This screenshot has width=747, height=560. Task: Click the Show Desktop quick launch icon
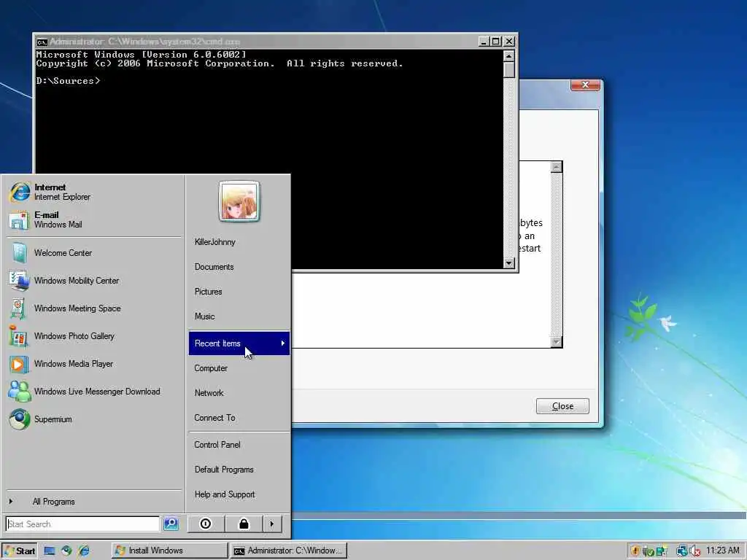50,551
